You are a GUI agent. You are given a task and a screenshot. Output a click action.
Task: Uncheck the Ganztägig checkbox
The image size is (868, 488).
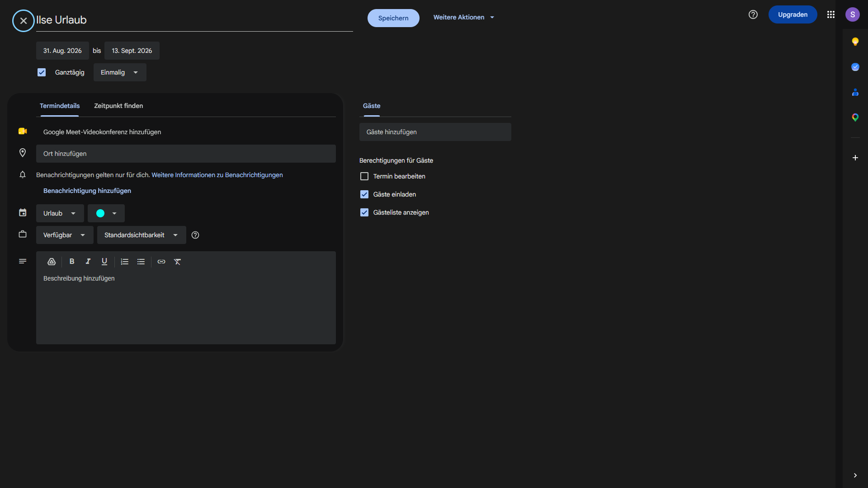[42, 72]
